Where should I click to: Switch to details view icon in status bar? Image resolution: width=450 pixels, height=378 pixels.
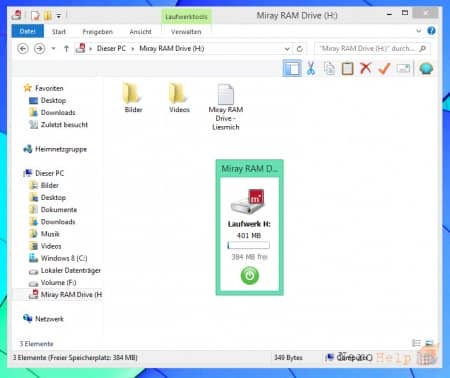point(416,343)
